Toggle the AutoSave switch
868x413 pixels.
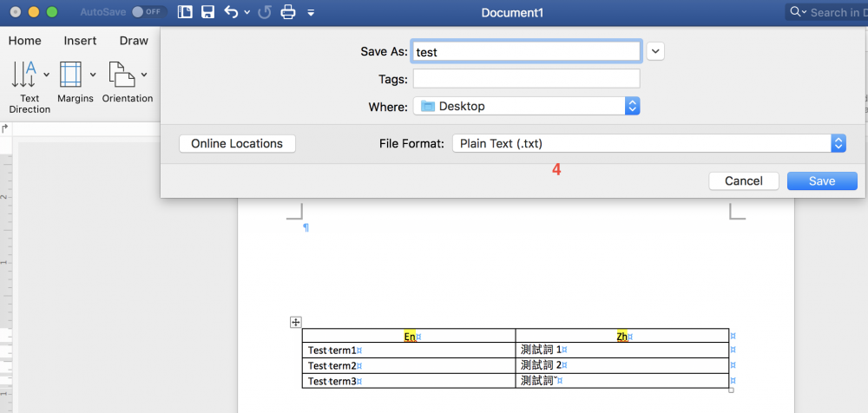(149, 12)
